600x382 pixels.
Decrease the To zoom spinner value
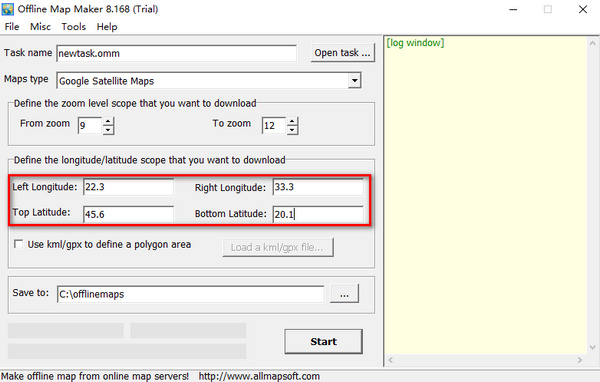click(x=292, y=130)
